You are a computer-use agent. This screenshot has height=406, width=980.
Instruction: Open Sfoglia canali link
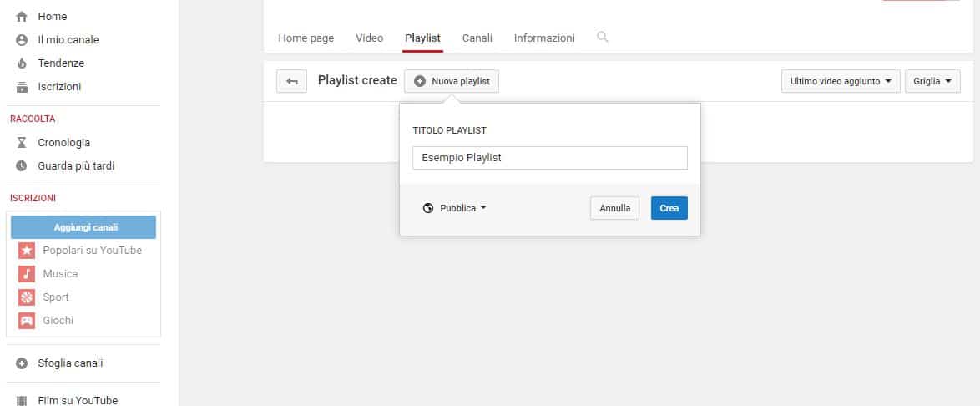(x=70, y=363)
